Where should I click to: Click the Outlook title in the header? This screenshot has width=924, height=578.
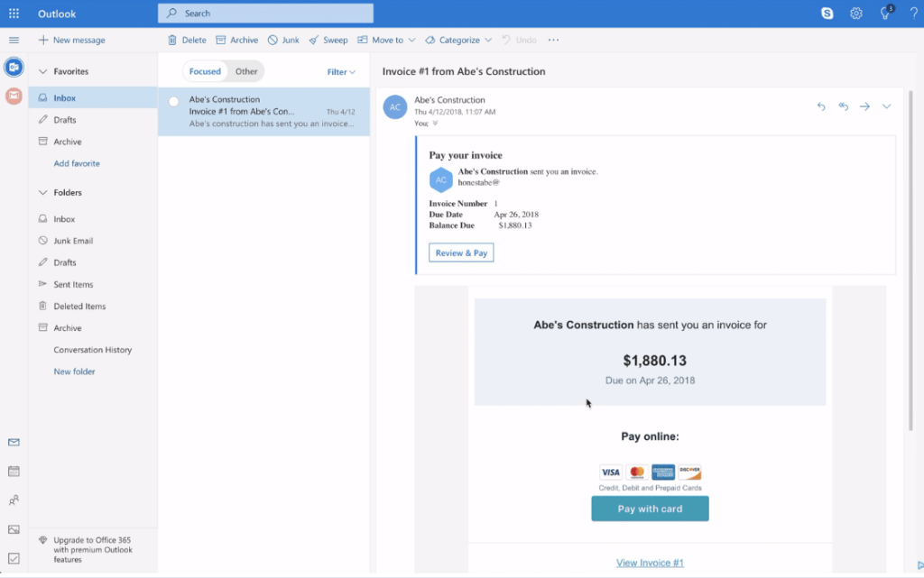pos(57,14)
